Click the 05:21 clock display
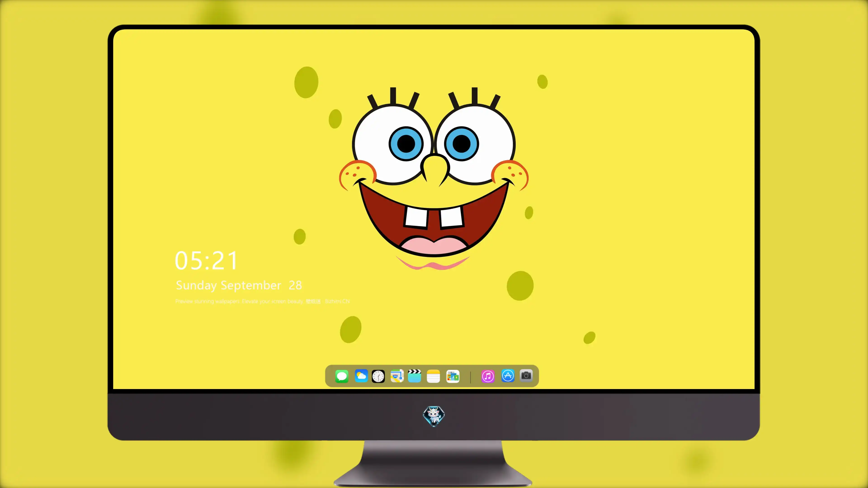Viewport: 868px width, 488px height. pos(206,261)
